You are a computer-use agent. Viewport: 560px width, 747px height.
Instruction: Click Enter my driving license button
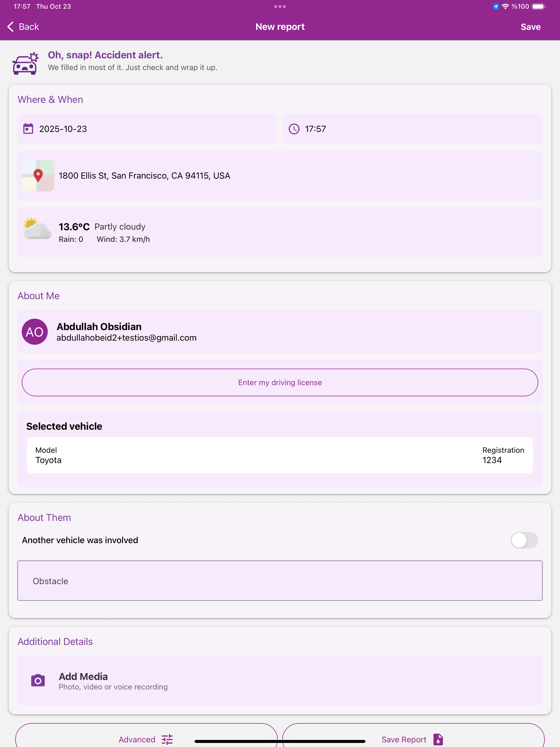coord(280,382)
